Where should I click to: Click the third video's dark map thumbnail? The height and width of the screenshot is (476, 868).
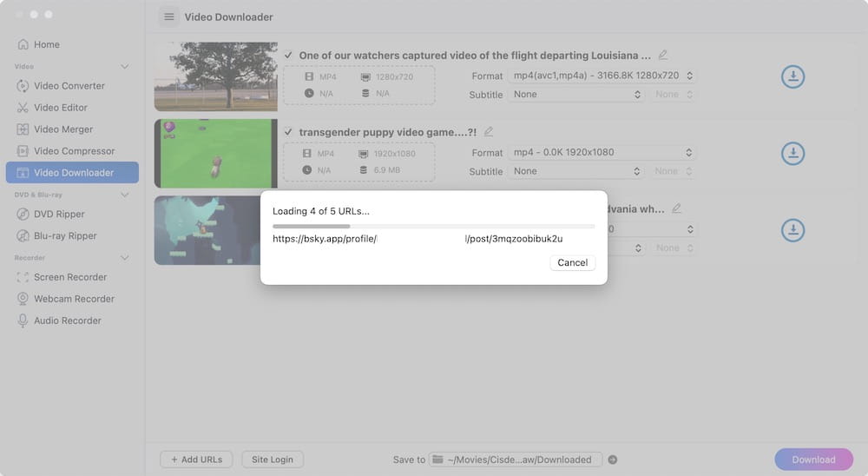click(x=207, y=230)
